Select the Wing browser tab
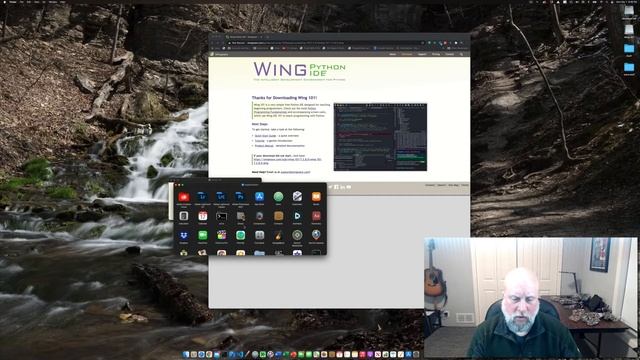Viewport: 640px width, 360px height. (243, 37)
